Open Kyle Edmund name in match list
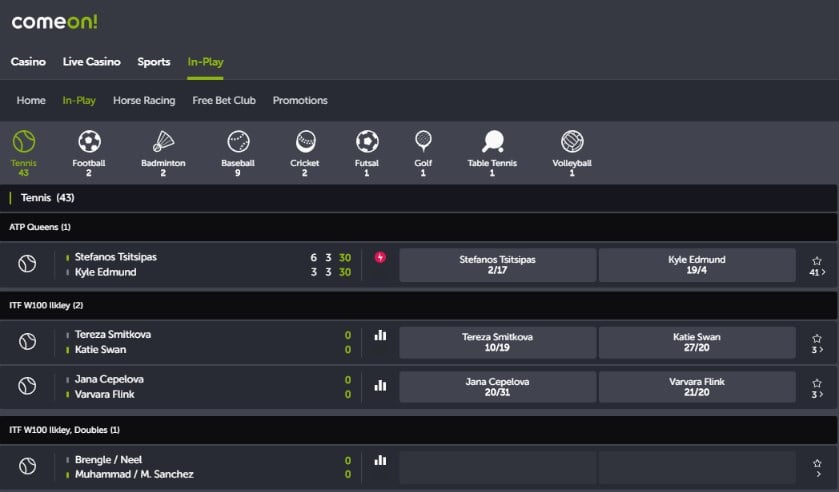Viewport: 839px width, 492px height. coord(105,273)
